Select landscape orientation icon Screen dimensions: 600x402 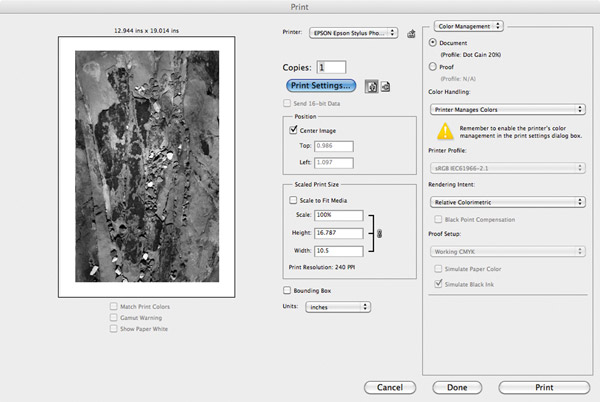[x=386, y=86]
